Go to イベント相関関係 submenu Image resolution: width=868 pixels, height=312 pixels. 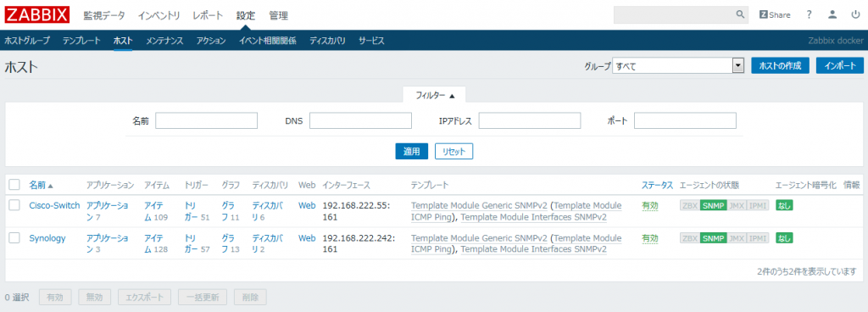click(x=268, y=41)
